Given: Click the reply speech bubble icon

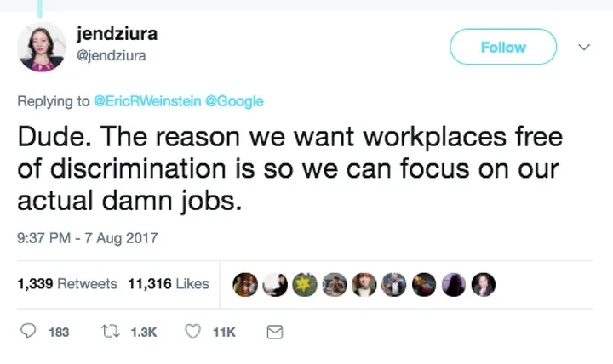Looking at the screenshot, I should point(28,332).
